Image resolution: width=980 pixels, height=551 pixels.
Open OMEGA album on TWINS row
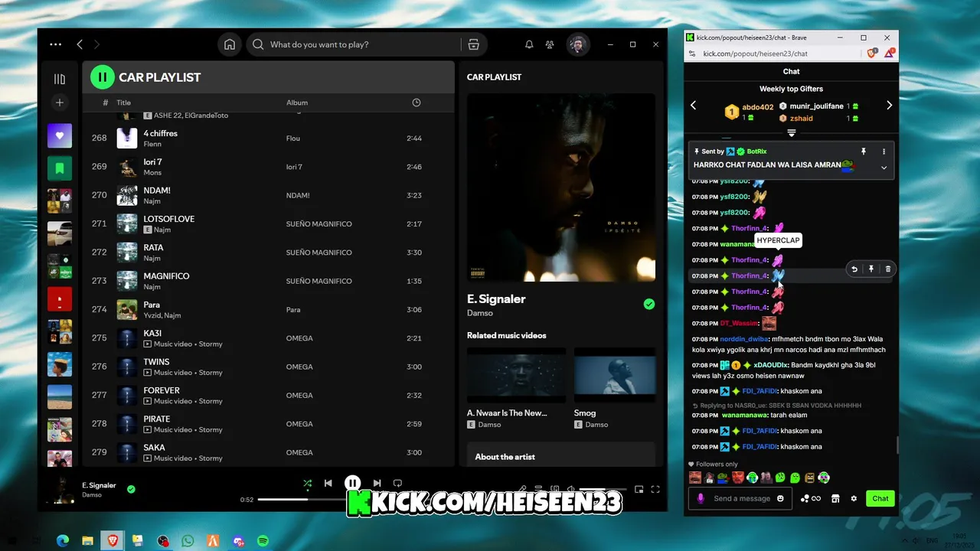(299, 367)
